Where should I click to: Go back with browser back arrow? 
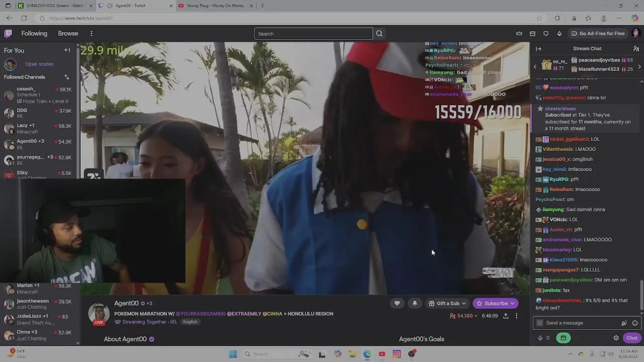click(x=9, y=18)
